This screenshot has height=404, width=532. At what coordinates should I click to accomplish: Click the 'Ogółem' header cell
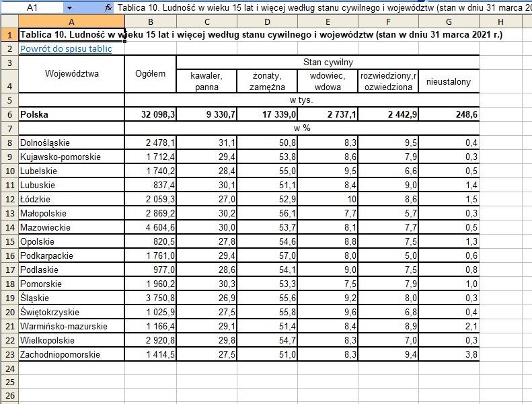point(150,74)
